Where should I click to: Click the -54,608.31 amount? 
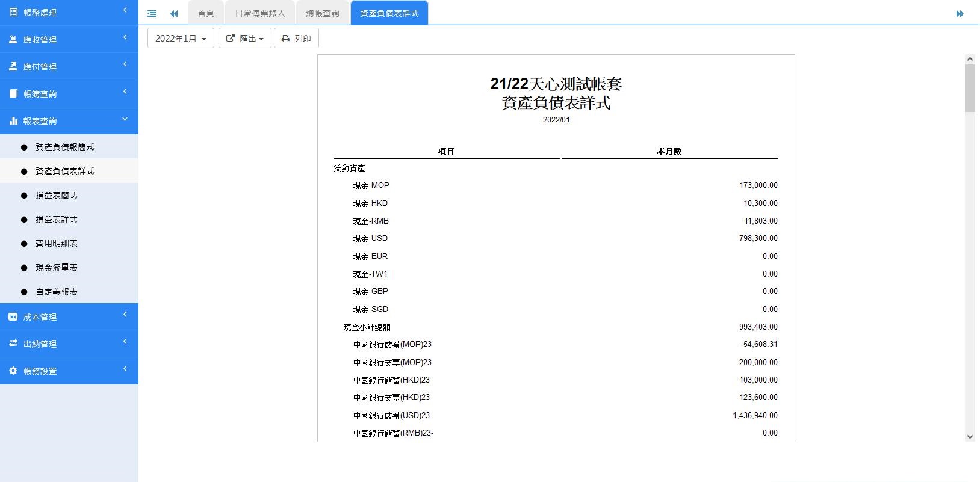coord(759,345)
